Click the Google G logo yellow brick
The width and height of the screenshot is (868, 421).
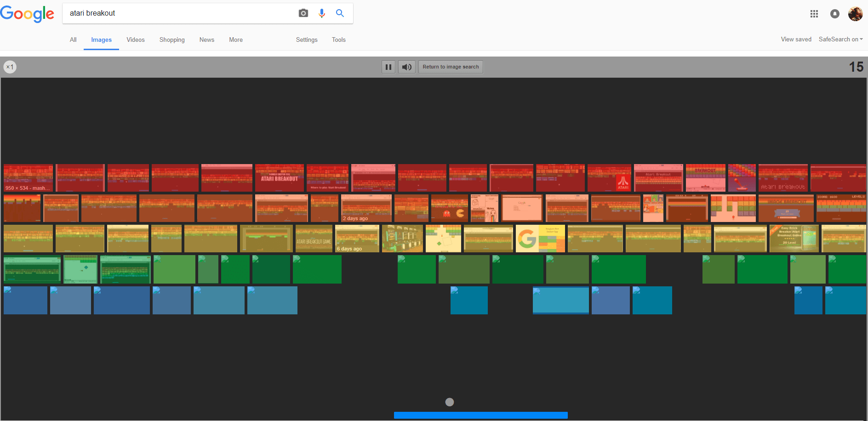pos(540,239)
